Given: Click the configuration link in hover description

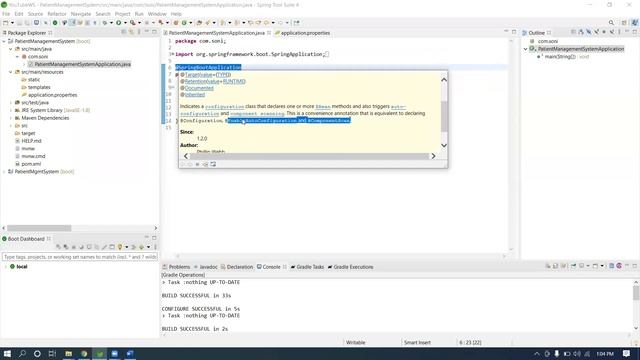Looking at the screenshot, I should point(224,107).
